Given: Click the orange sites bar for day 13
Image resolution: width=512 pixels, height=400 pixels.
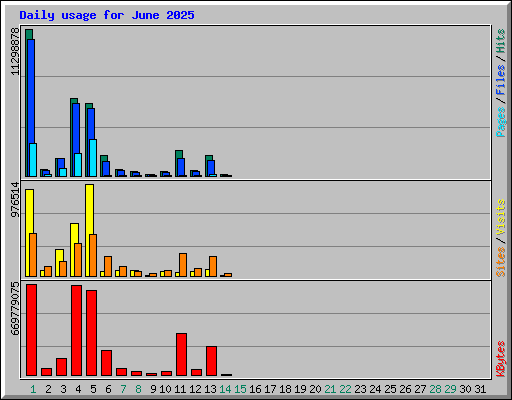Looking at the screenshot, I should [213, 266].
